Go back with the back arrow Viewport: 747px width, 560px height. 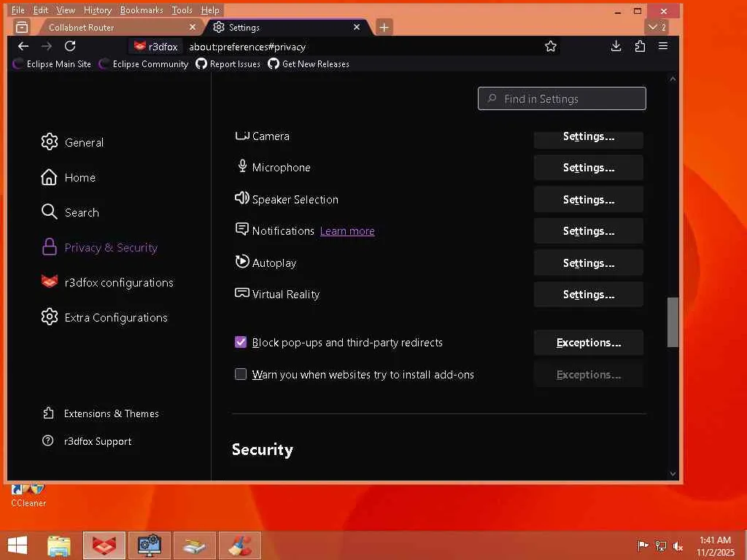23,46
